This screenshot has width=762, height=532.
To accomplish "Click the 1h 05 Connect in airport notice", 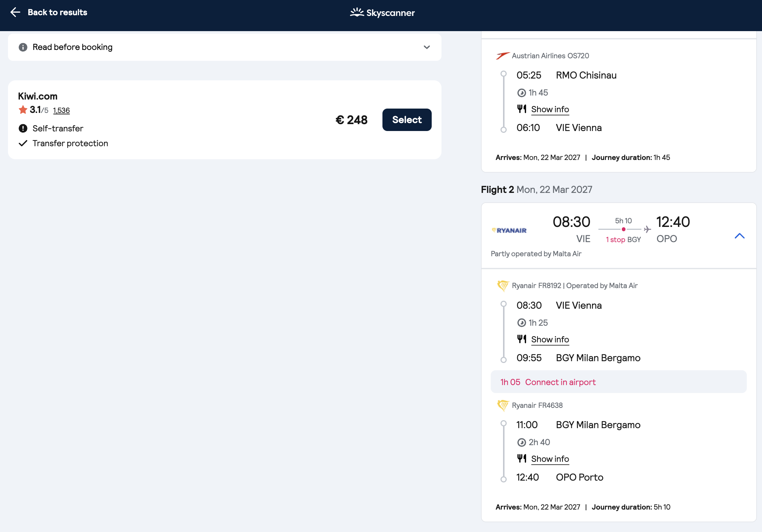I will pos(619,382).
